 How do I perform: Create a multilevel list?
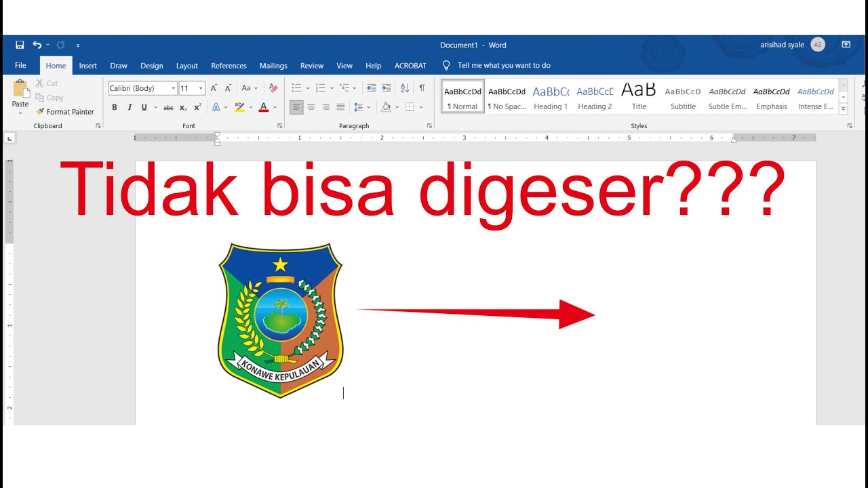[x=344, y=88]
